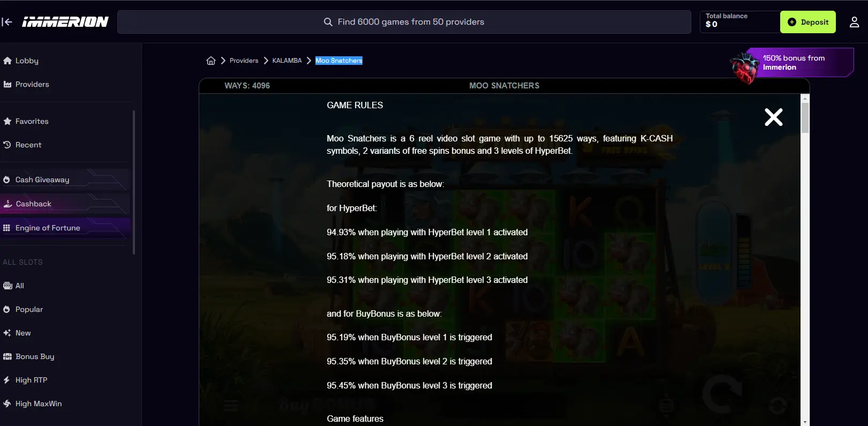Open Providers in the sidebar

26,84
